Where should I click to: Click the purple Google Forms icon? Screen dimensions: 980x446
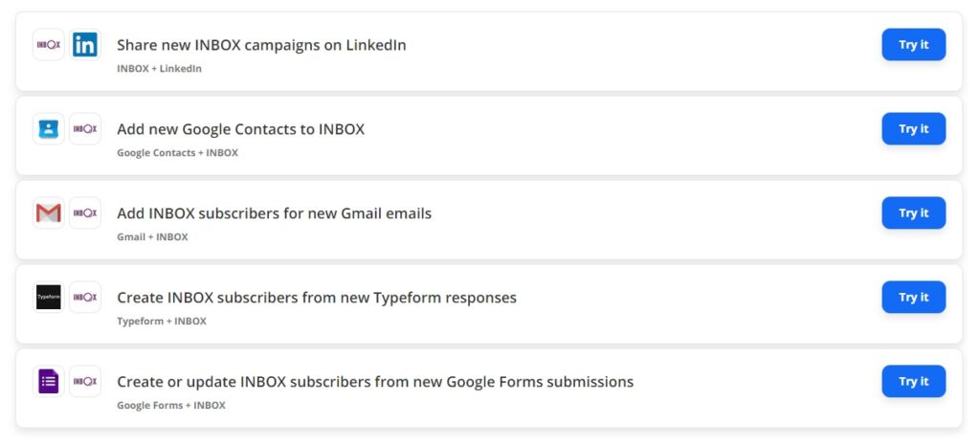click(x=49, y=382)
